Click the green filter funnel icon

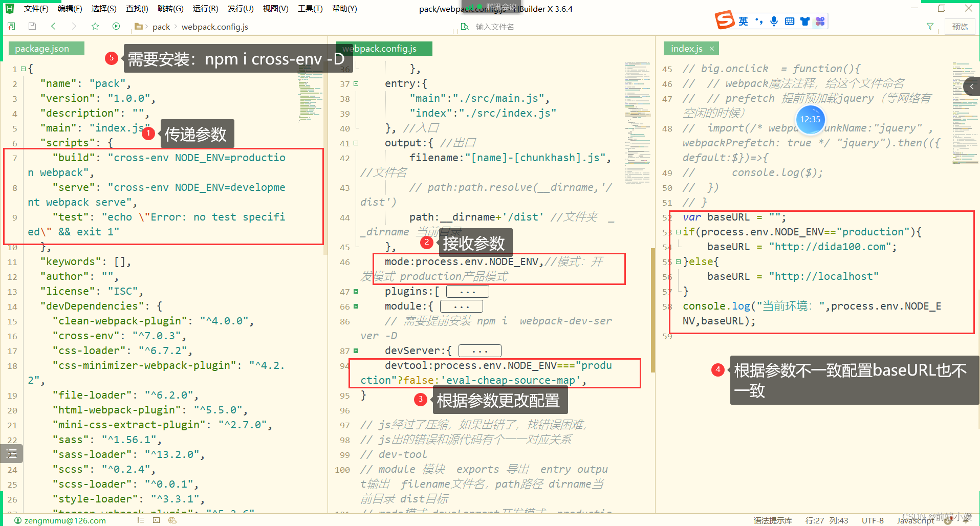click(x=930, y=26)
